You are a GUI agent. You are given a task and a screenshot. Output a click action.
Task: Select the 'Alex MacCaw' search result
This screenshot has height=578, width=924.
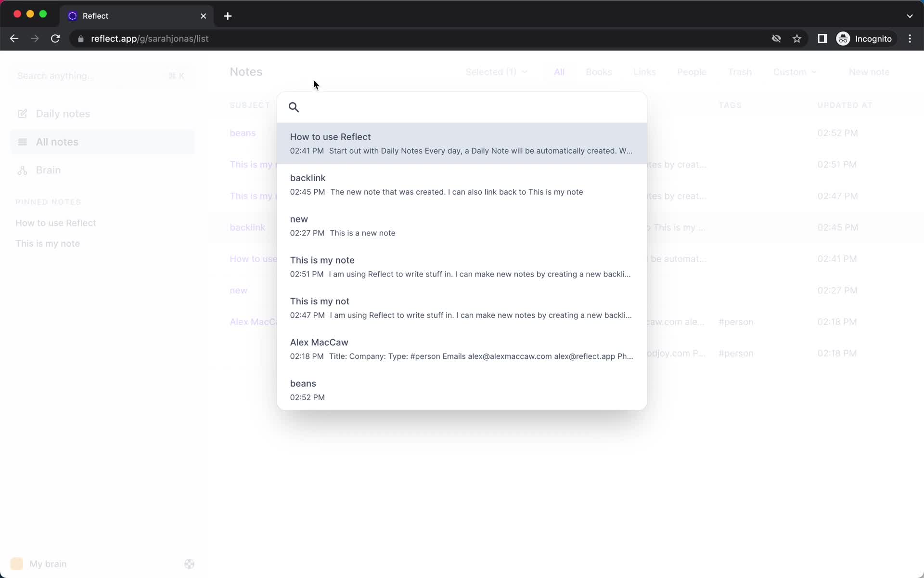pyautogui.click(x=462, y=349)
